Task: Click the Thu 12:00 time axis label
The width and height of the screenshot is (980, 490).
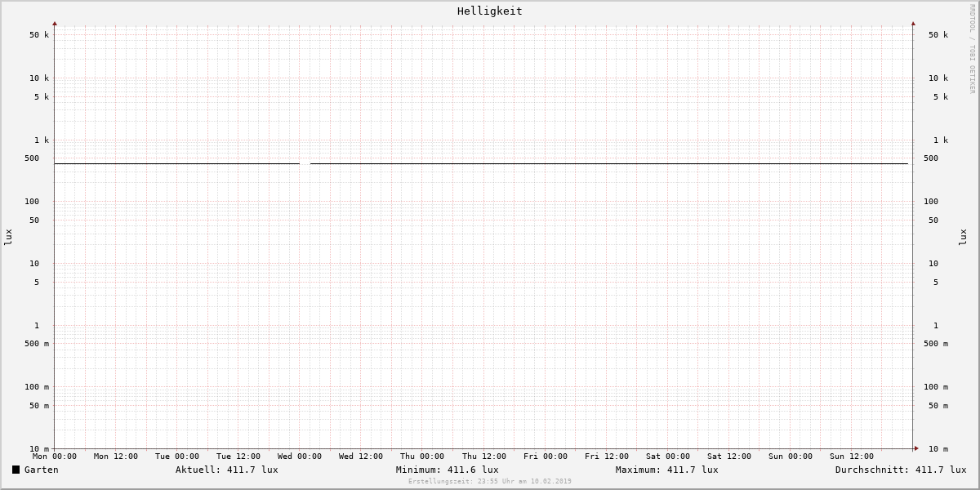Action: pyautogui.click(x=484, y=457)
